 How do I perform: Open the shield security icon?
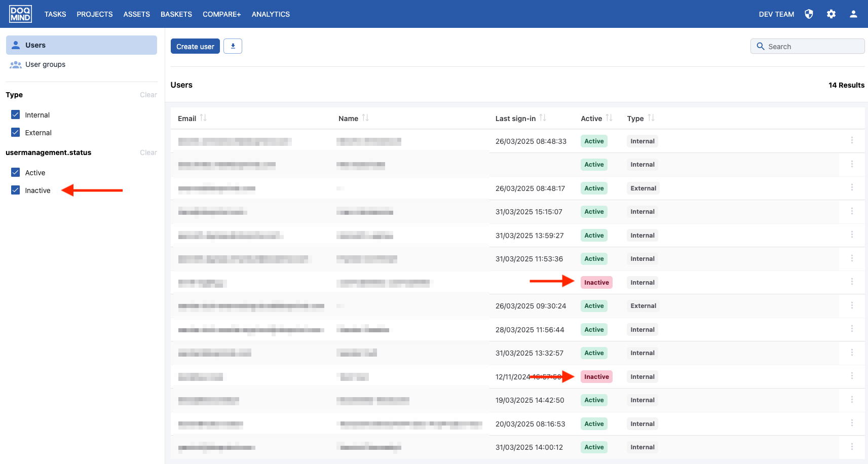[809, 14]
